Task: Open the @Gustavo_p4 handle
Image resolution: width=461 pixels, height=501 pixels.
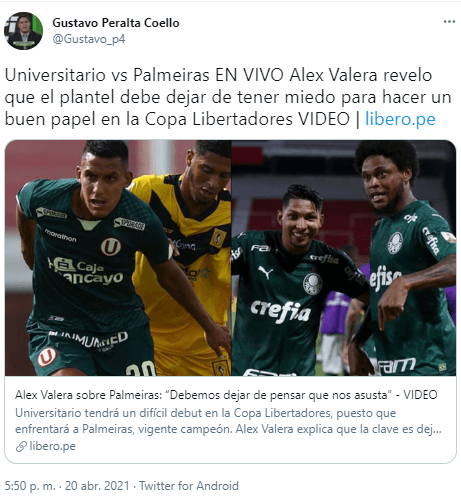Action: point(89,39)
